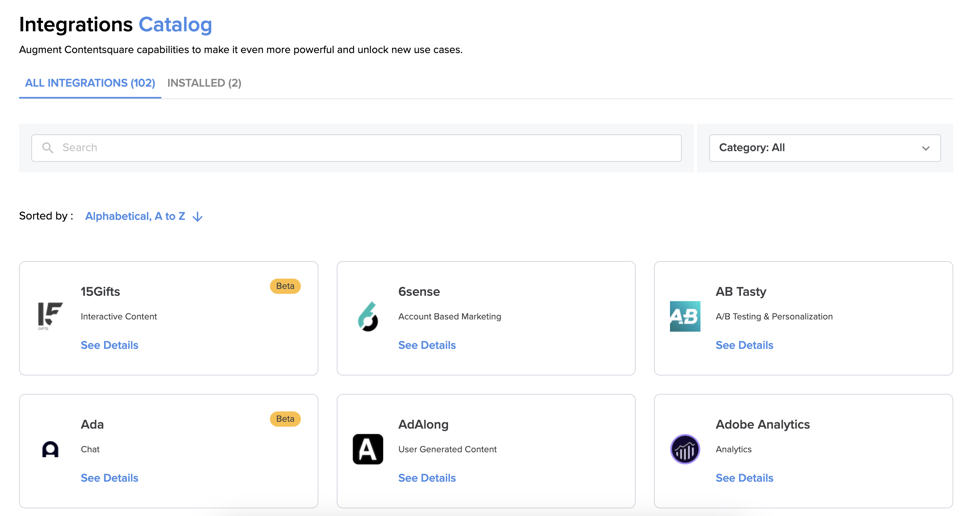This screenshot has width=980, height=516.
Task: Open See Details for Ada
Action: pos(109,478)
